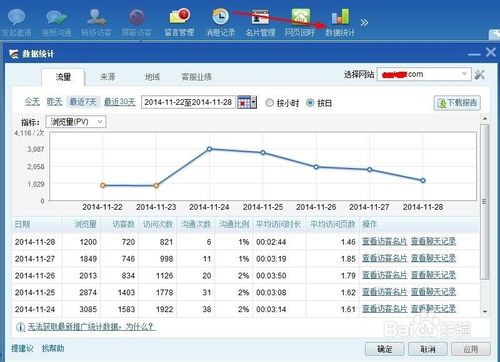Click the scrollbar up arrow
Image resolution: width=500 pixels, height=362 pixels.
click(x=485, y=119)
